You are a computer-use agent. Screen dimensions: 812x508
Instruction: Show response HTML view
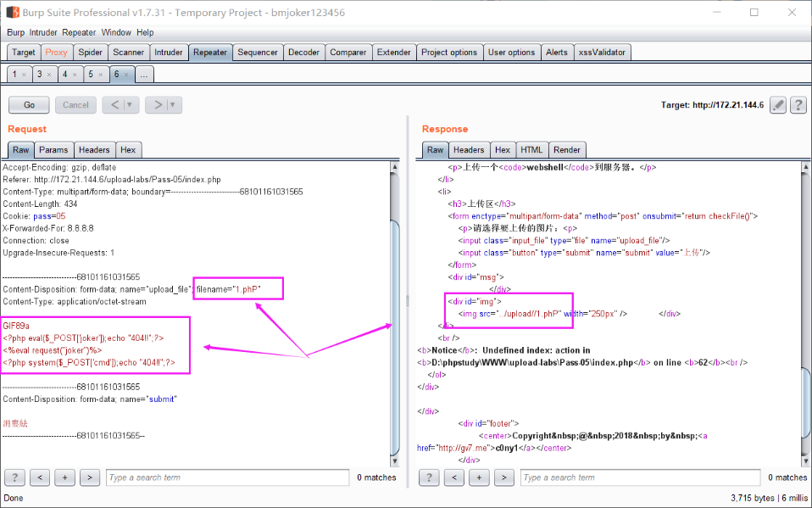531,150
